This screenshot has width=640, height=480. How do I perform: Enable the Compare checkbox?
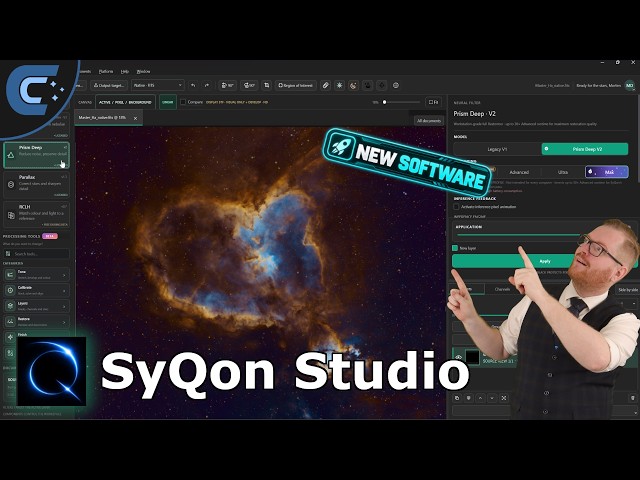[x=183, y=102]
